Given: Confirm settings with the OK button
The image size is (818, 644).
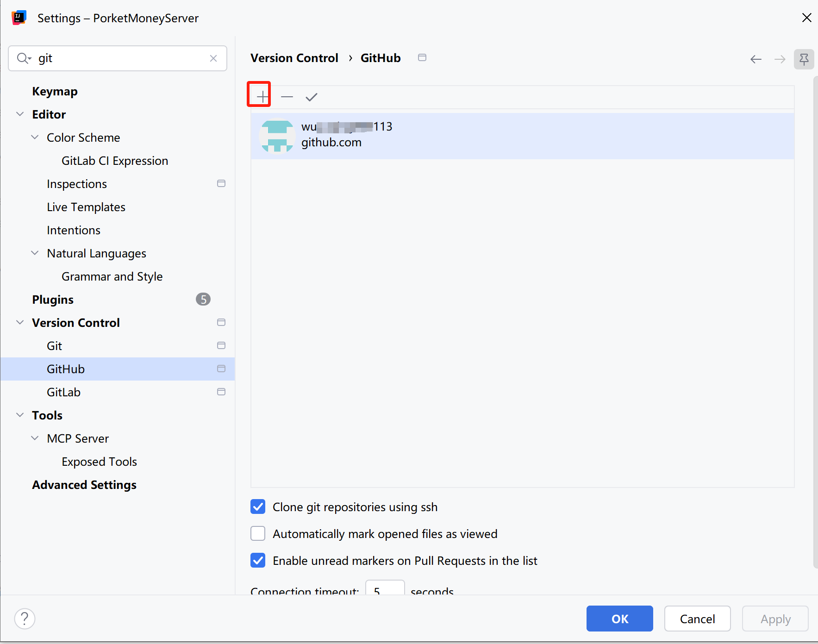Looking at the screenshot, I should tap(620, 619).
